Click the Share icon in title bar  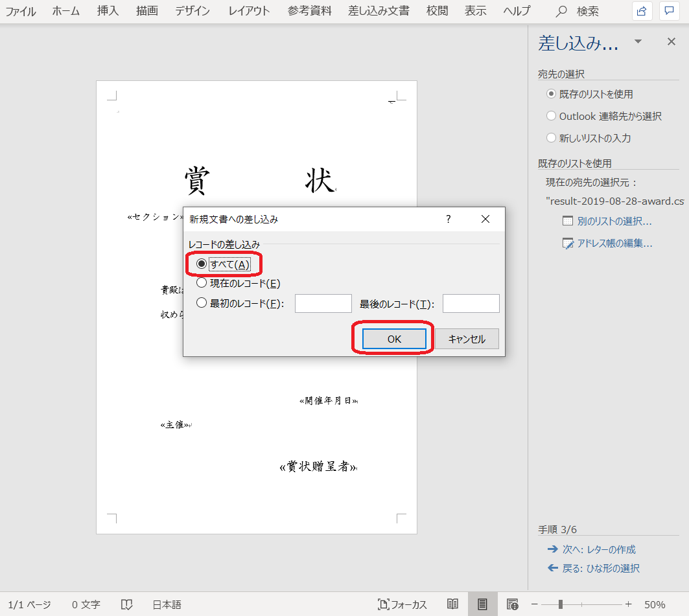(x=642, y=11)
